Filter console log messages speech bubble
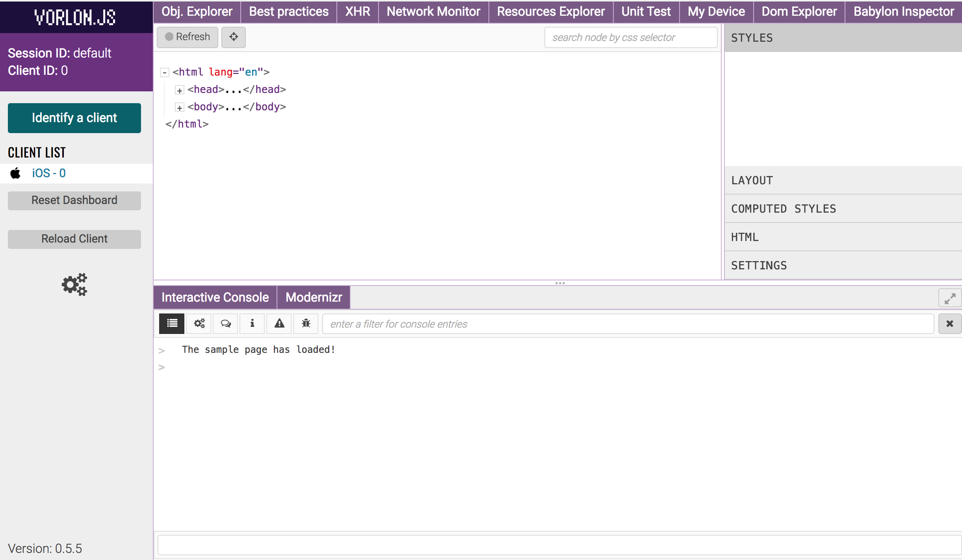Image resolution: width=962 pixels, height=560 pixels. 226,324
